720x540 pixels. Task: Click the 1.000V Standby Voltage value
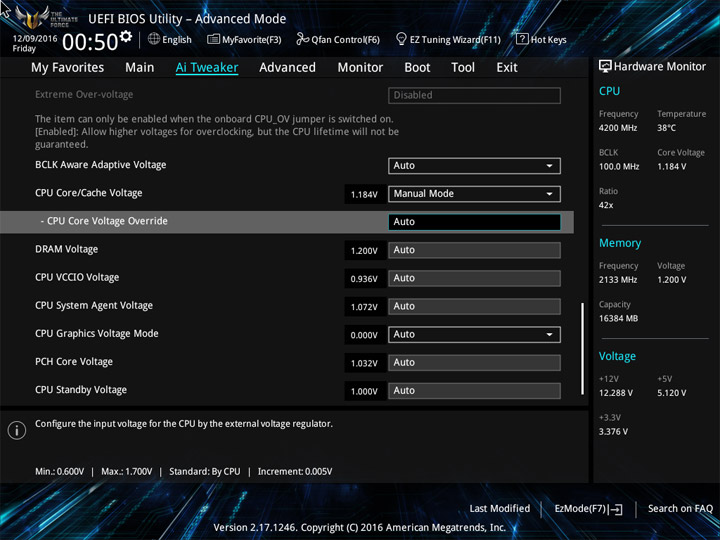tap(364, 392)
